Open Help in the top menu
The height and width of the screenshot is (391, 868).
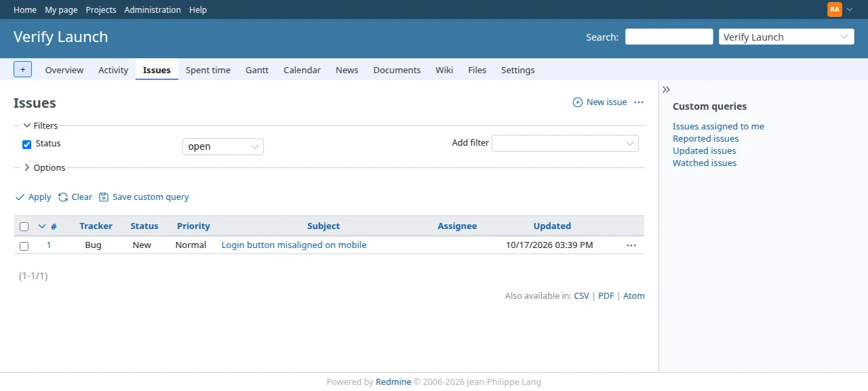[198, 9]
